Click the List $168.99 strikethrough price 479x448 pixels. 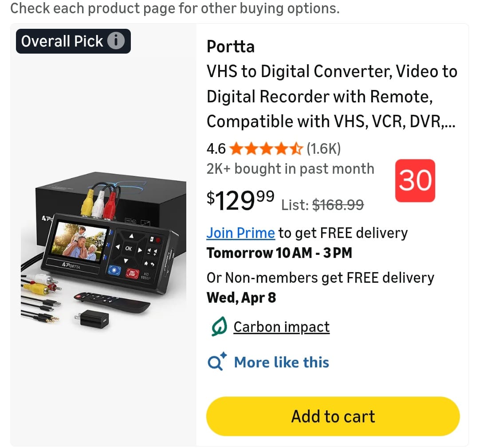322,204
